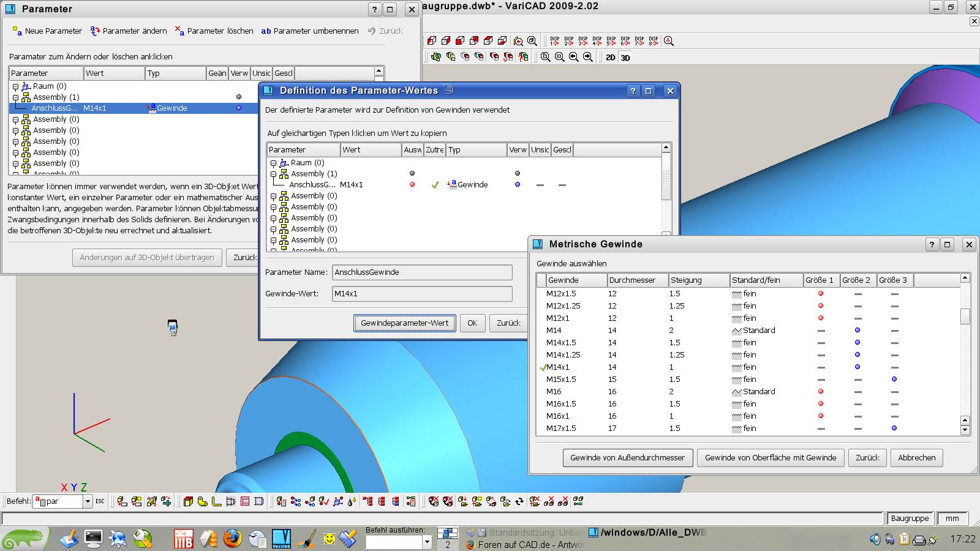Click the DISP 6 saved view icon
Image resolution: width=980 pixels, height=551 pixels.
tap(625, 41)
